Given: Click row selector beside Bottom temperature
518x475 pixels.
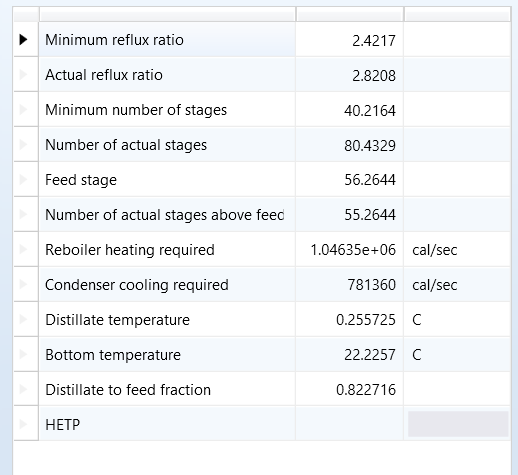Looking at the screenshot, I should 26,354.
